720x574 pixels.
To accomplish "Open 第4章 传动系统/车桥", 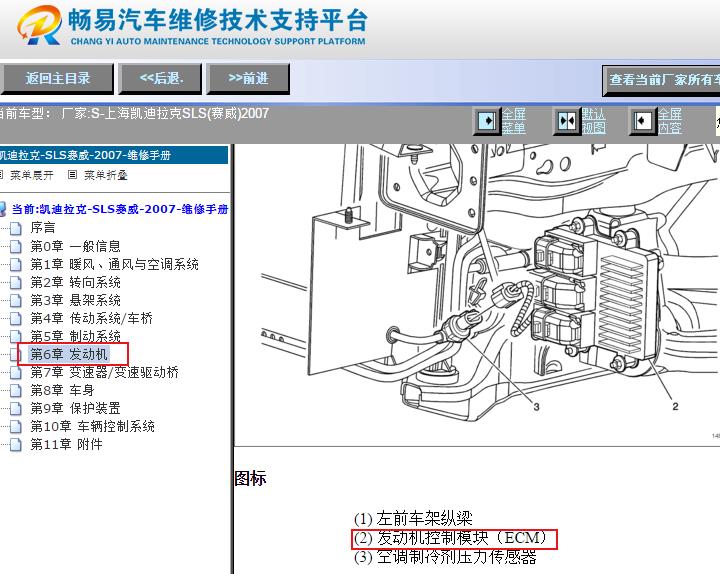I will 91,318.
